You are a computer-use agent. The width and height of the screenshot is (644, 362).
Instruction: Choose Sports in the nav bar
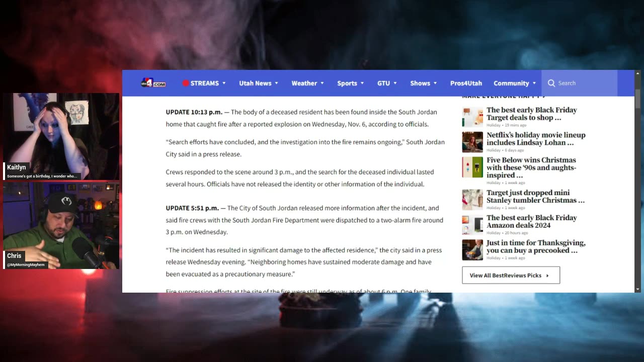[347, 83]
